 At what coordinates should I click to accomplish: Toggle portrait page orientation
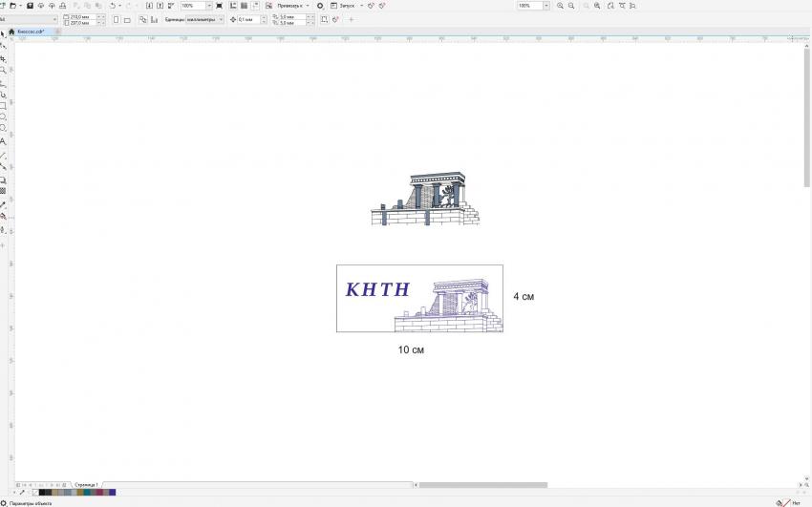tap(113, 19)
